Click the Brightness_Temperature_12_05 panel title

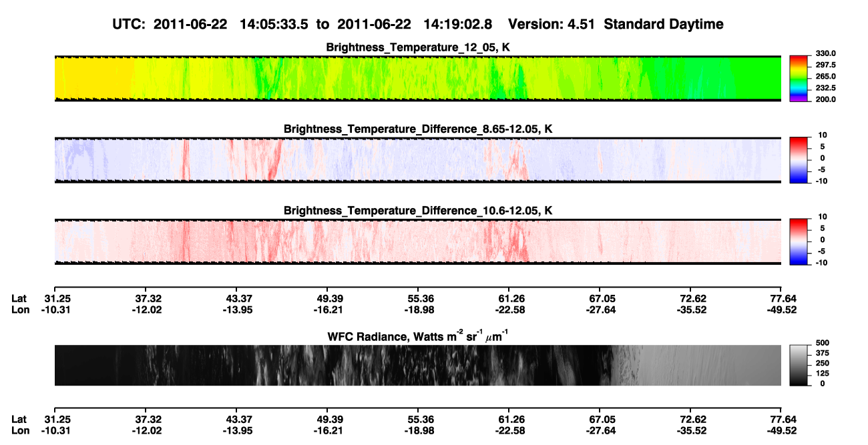click(x=417, y=47)
